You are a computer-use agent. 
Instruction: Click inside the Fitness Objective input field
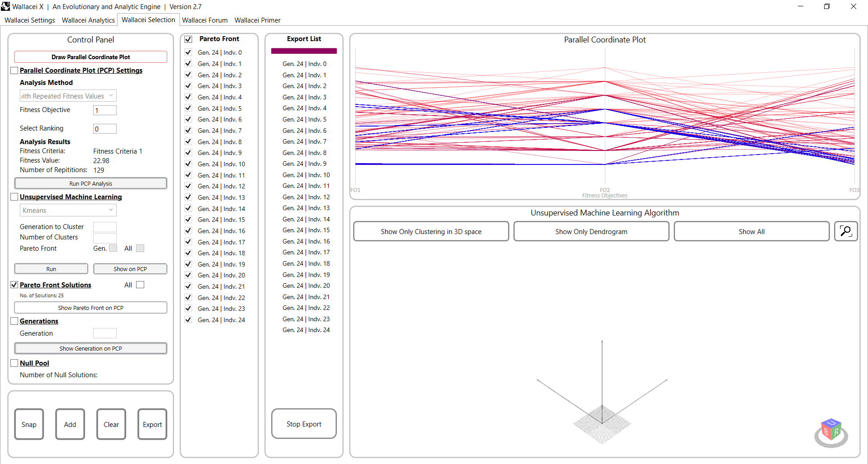pos(104,110)
